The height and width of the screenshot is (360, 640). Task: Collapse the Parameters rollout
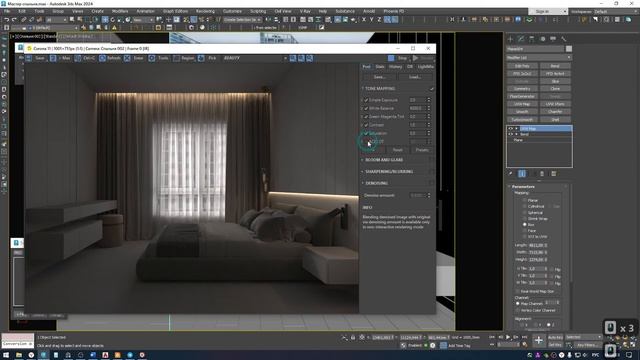509,187
